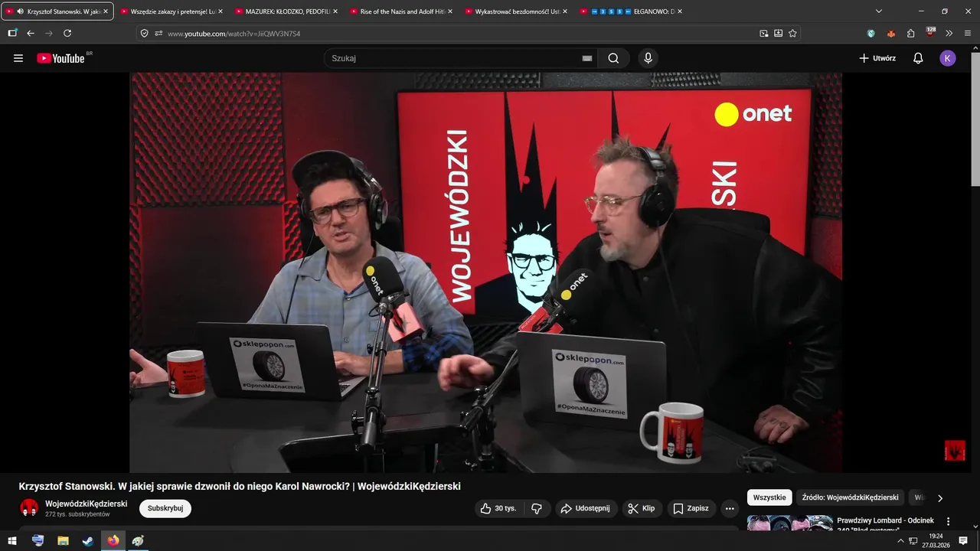Close the 'MAZUREK: KŁODZKO' tab

(x=335, y=11)
